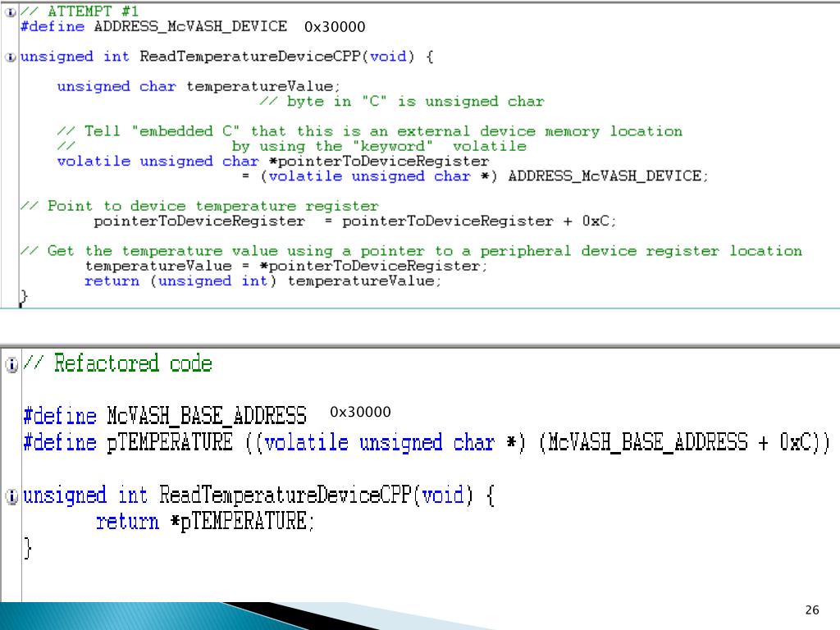Click the "return (unsigned int) temperatureValue;" statement
Viewport: 840px width, 630px height.
[x=262, y=281]
